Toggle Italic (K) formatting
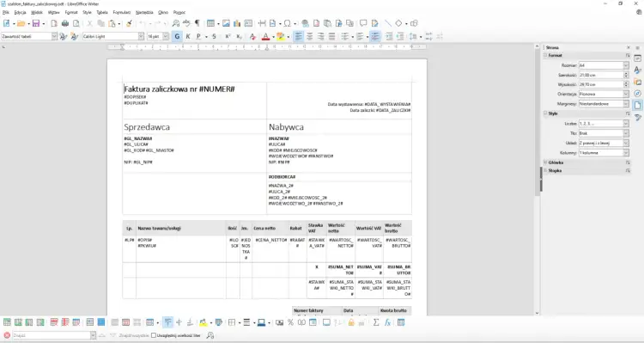644x343 pixels. (x=188, y=37)
